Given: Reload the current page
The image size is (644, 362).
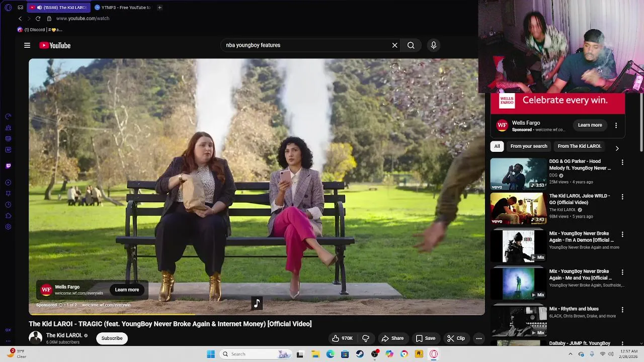Looking at the screenshot, I should click(x=38, y=19).
